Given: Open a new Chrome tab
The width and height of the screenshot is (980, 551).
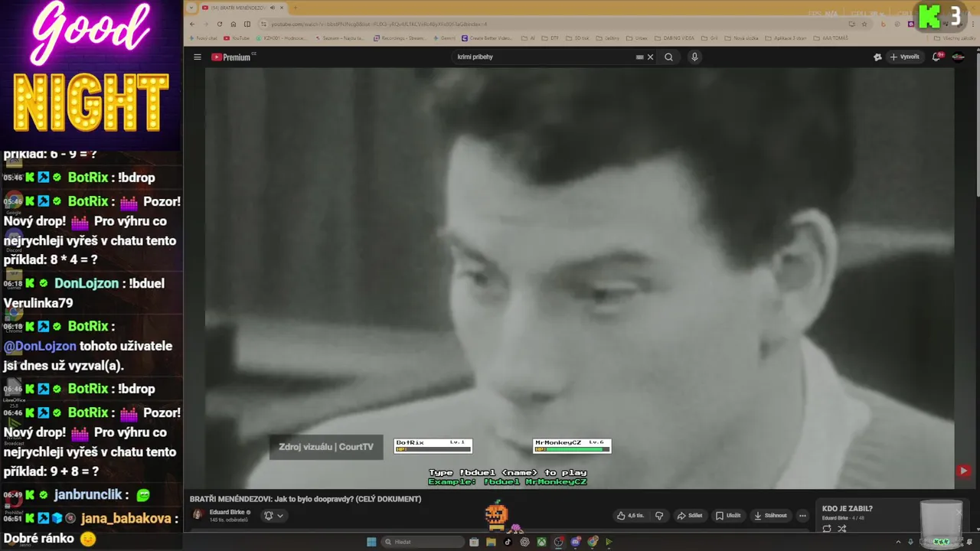Looking at the screenshot, I should click(296, 8).
